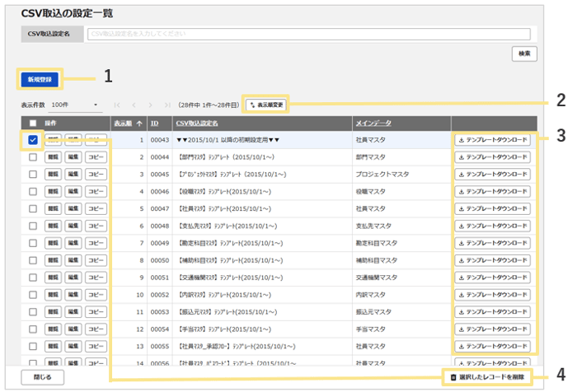Click the 検索 search button
Image resolution: width=577 pixels, height=392 pixels.
pyautogui.click(x=524, y=54)
